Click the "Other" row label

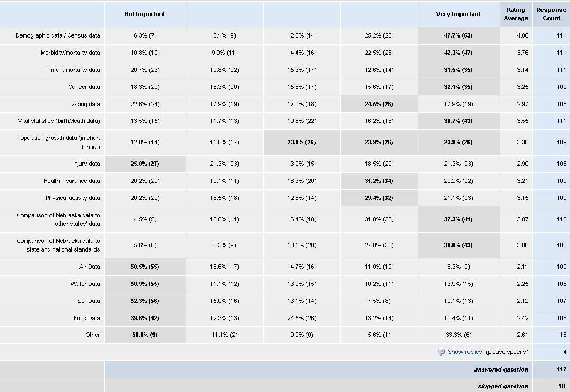[x=93, y=335]
